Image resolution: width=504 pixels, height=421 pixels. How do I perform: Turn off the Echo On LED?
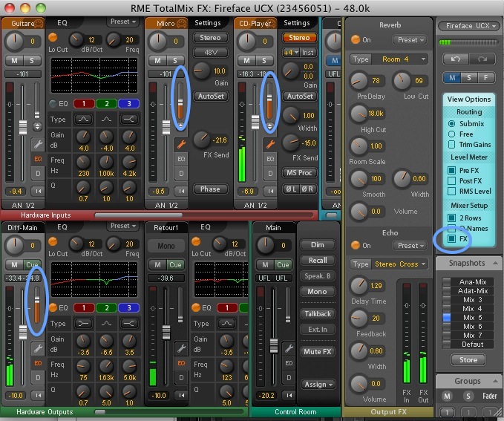point(356,245)
